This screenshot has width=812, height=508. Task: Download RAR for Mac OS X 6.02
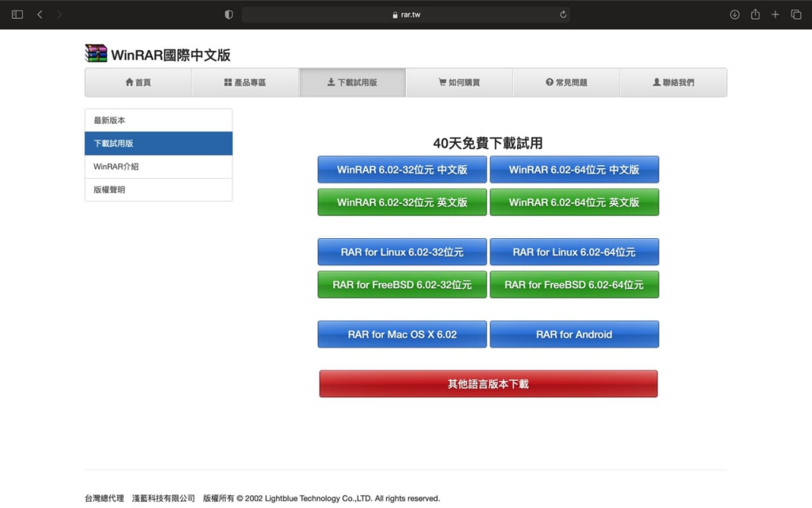click(402, 334)
